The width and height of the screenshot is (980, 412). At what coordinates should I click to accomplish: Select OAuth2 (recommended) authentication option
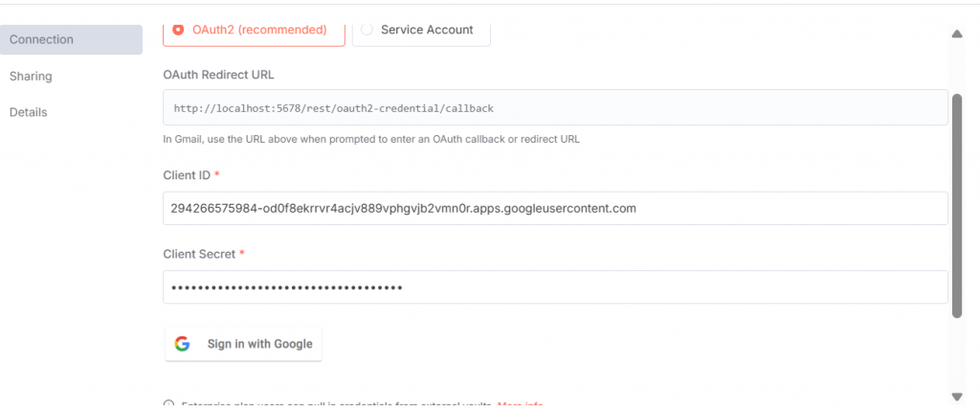click(x=254, y=30)
